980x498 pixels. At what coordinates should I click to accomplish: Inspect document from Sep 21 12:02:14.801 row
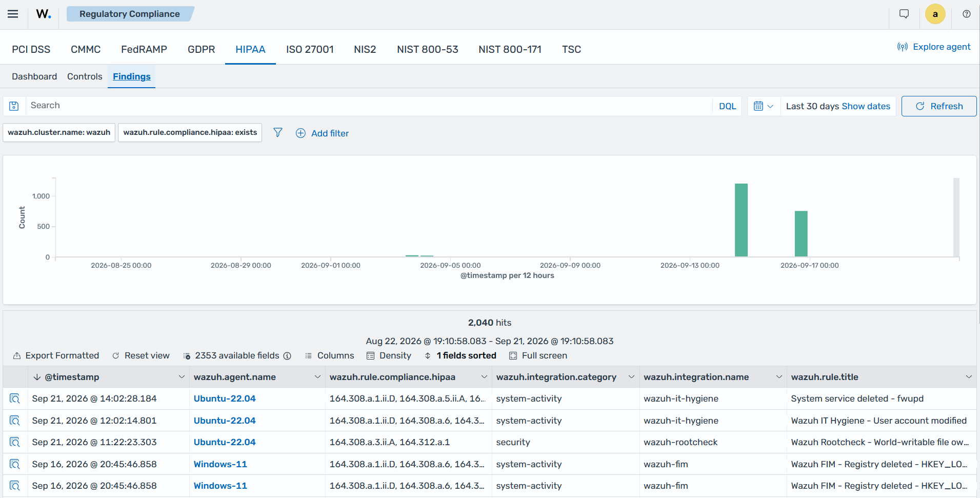pyautogui.click(x=15, y=421)
